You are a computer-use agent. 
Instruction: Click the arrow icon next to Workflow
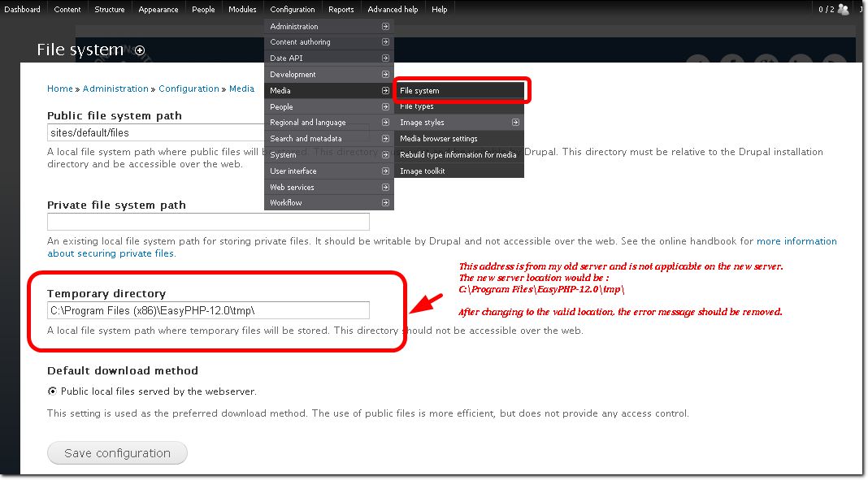(385, 203)
